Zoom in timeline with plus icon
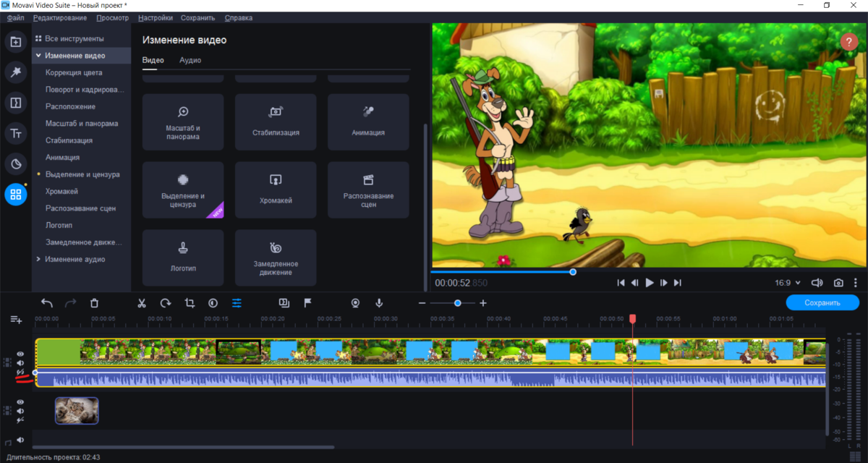868x463 pixels. [x=483, y=303]
